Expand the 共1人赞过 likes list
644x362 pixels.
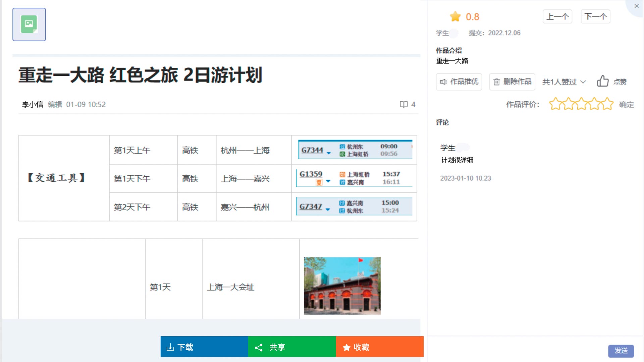point(583,82)
